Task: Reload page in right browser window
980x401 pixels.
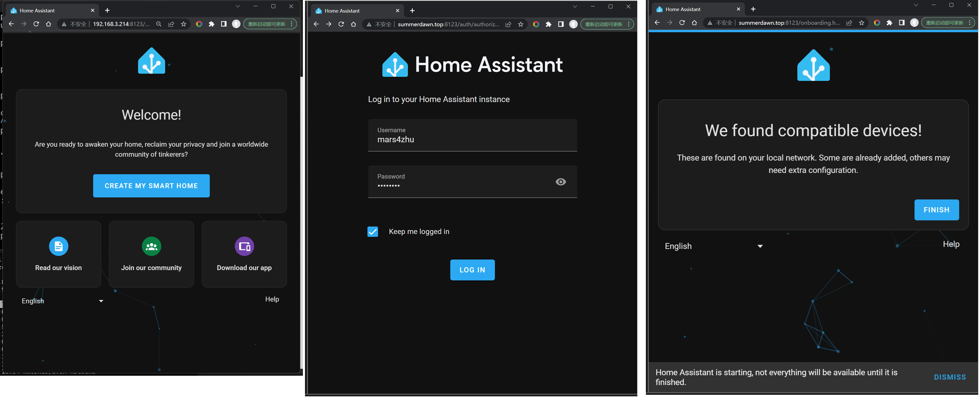Action: tap(682, 23)
